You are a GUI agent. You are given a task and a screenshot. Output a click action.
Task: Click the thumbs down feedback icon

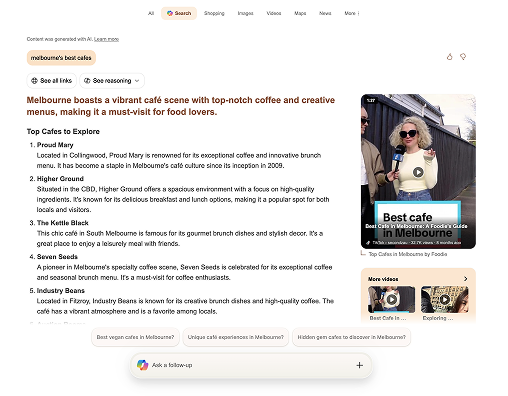[463, 57]
